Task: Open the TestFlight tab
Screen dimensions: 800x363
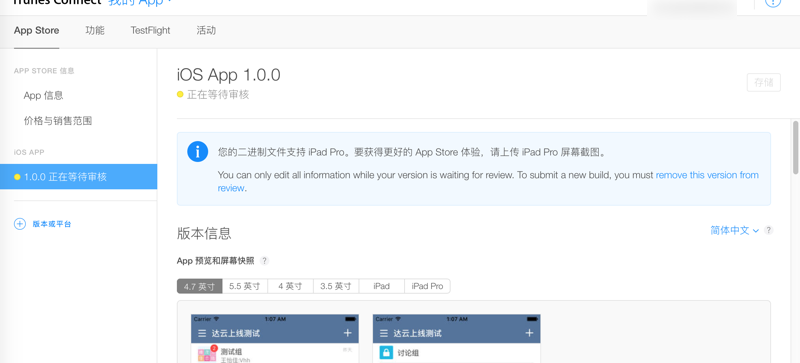Action: pyautogui.click(x=150, y=31)
